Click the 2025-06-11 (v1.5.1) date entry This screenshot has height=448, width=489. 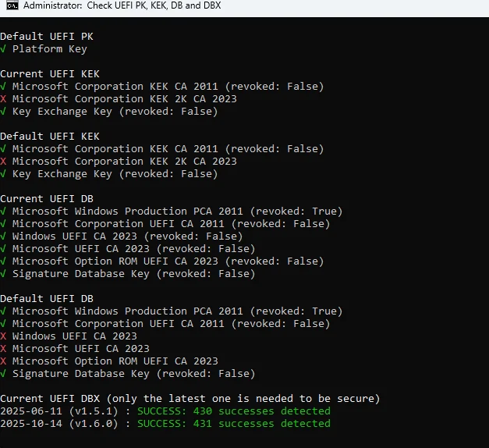coord(59,411)
